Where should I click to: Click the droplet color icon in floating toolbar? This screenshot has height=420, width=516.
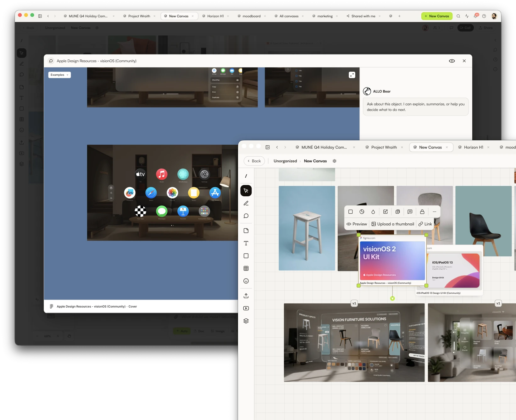click(x=373, y=212)
